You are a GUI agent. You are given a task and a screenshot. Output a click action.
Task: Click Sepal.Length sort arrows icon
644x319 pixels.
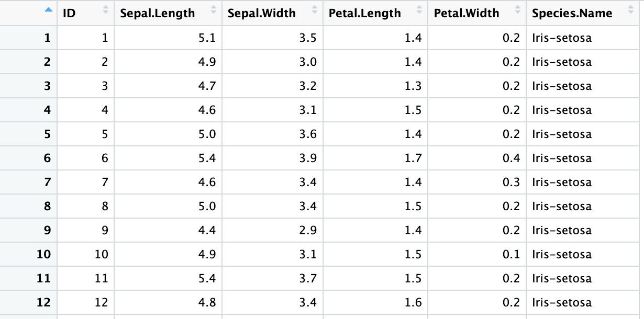[x=213, y=9]
